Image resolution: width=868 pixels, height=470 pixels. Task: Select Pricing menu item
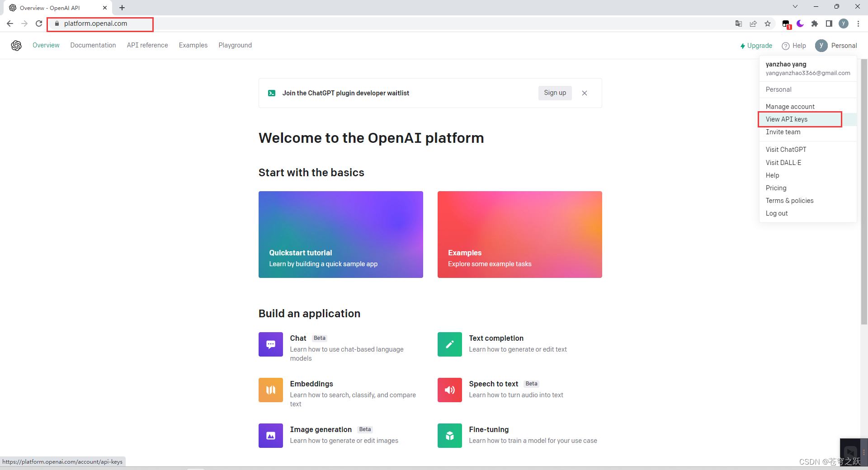(x=808, y=188)
